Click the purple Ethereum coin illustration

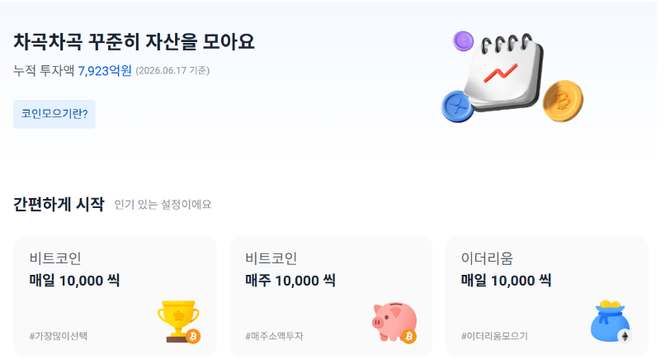(x=463, y=41)
